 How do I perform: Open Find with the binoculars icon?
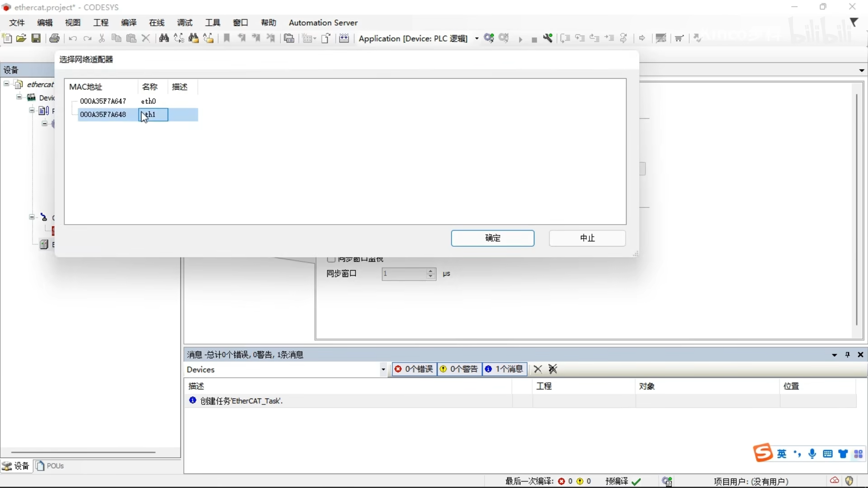point(164,38)
